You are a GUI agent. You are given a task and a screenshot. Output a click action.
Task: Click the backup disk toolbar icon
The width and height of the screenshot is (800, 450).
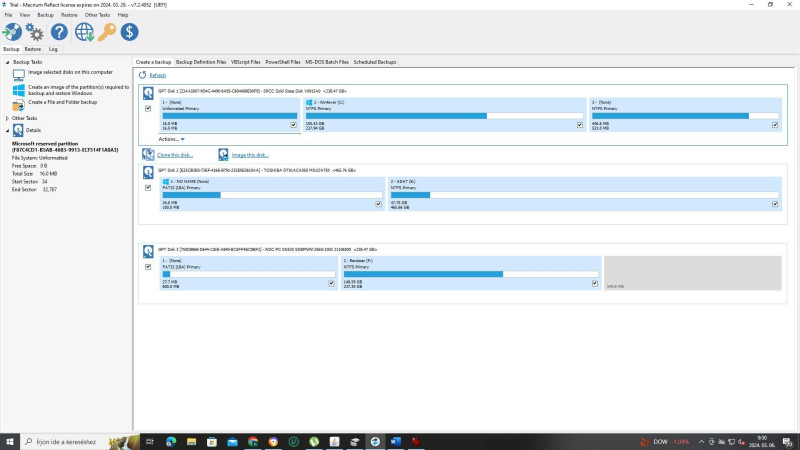point(12,32)
